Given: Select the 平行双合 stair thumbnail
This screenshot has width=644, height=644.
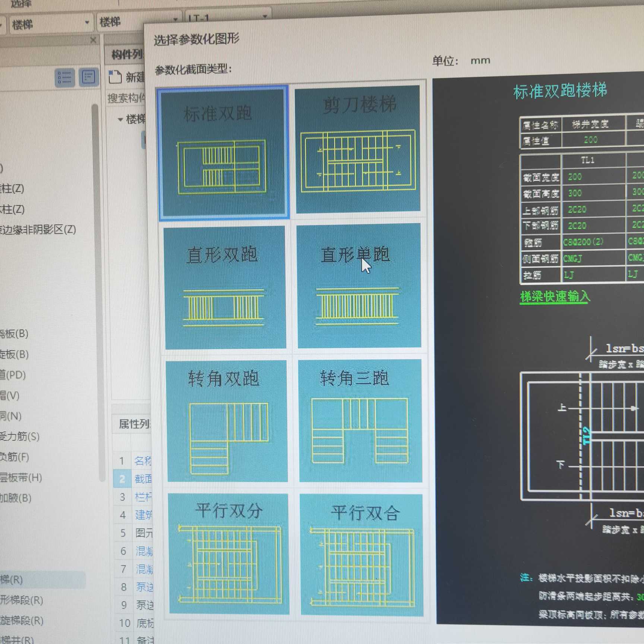Looking at the screenshot, I should tap(362, 555).
